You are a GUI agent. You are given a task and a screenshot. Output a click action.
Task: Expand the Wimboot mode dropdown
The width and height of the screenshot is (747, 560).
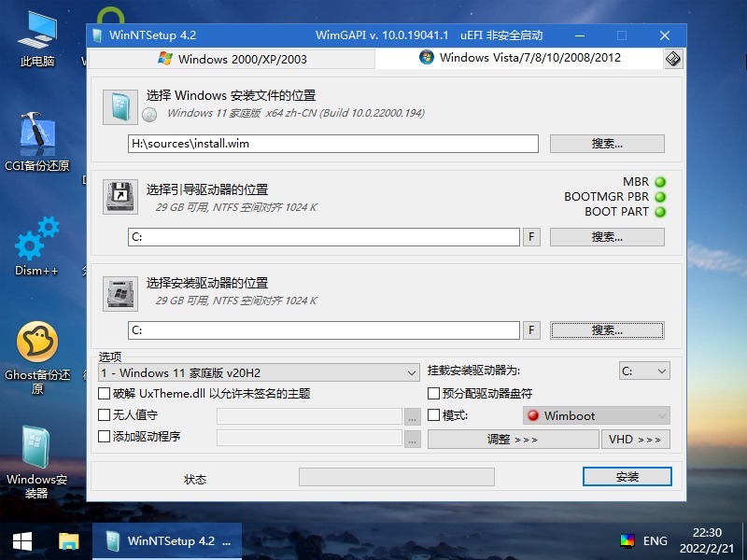click(596, 415)
